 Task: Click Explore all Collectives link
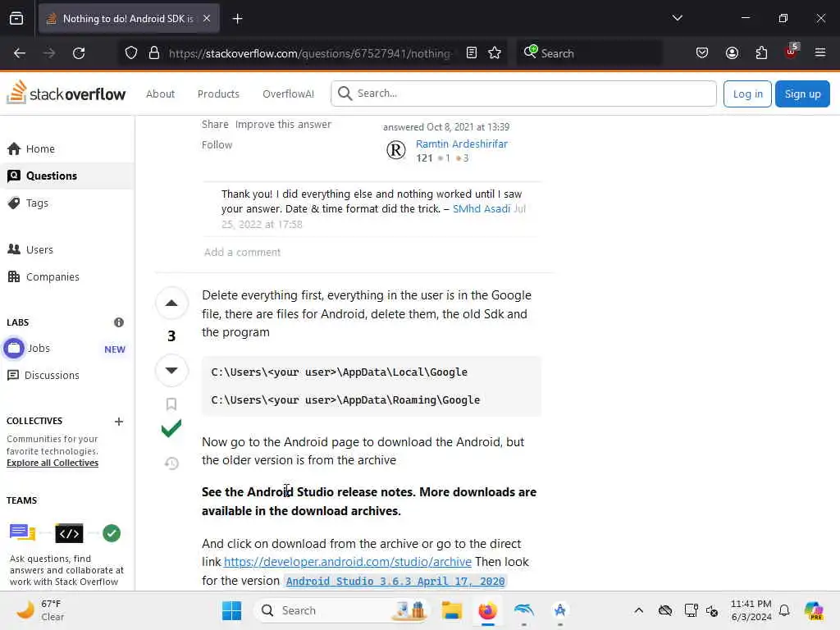click(x=52, y=463)
